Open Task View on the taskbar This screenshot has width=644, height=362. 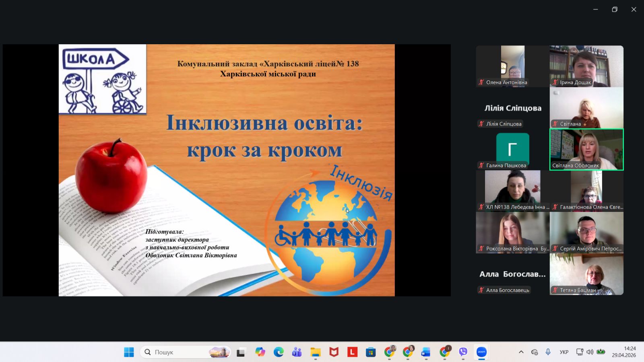(241, 352)
